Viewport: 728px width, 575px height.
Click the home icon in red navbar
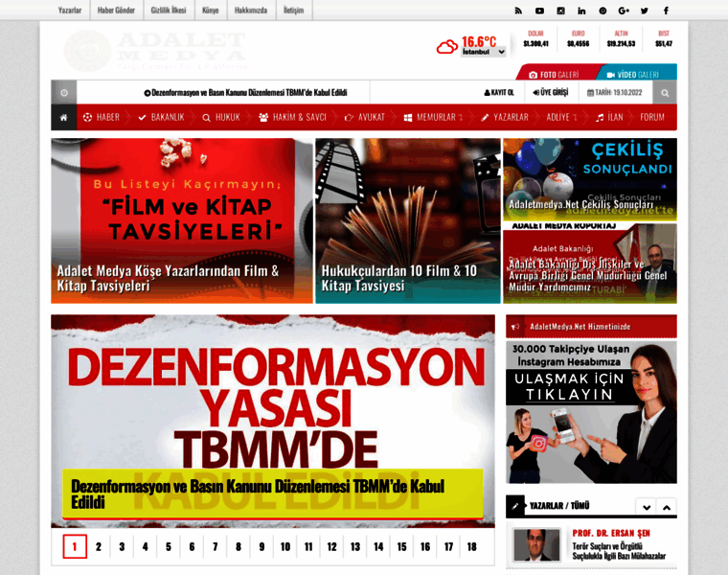[63, 118]
